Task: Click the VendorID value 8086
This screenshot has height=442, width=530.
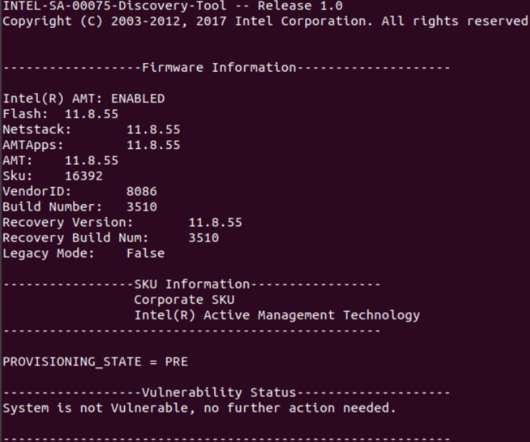Action: click(x=142, y=192)
